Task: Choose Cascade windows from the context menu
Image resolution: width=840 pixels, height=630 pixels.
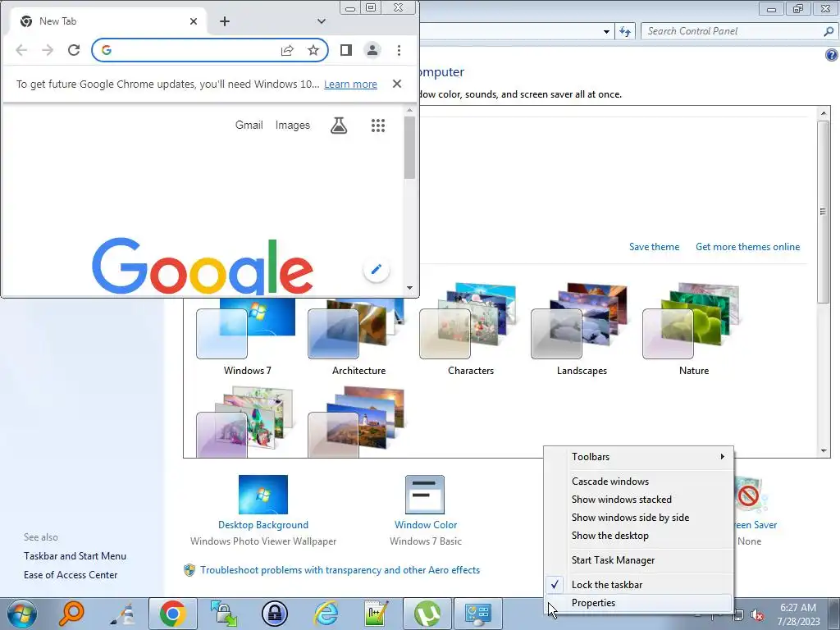Action: point(638,482)
